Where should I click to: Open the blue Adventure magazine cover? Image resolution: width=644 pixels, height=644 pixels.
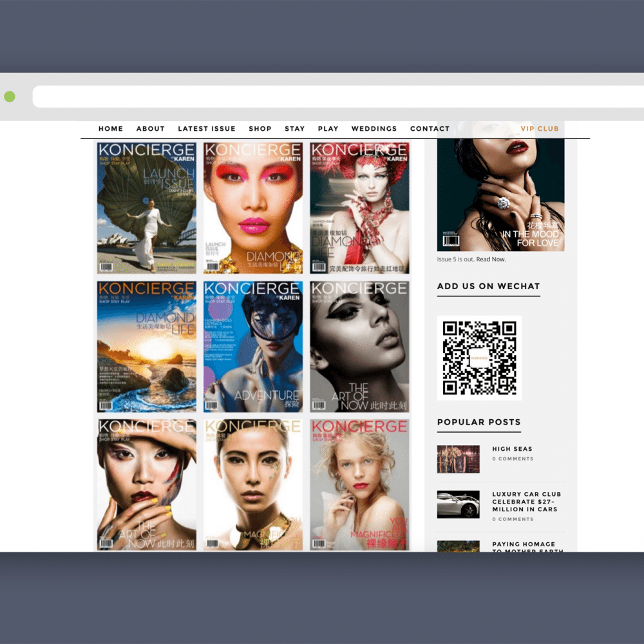click(253, 346)
